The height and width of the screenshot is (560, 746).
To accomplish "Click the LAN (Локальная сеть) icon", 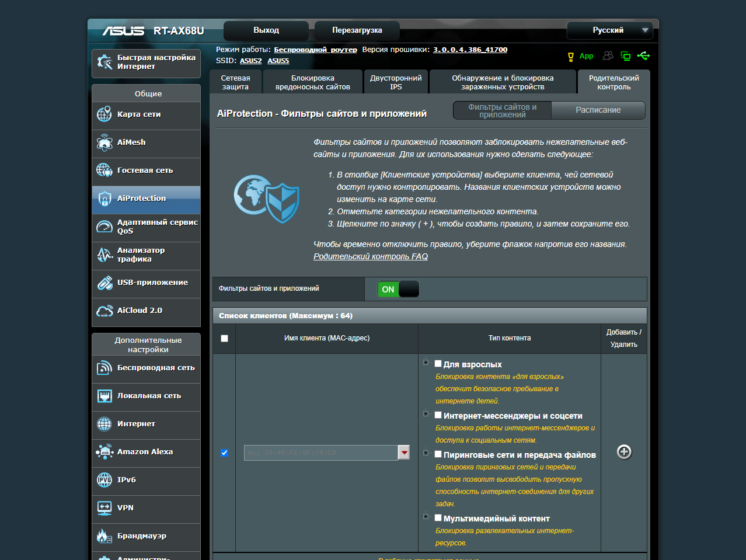I will tap(104, 396).
